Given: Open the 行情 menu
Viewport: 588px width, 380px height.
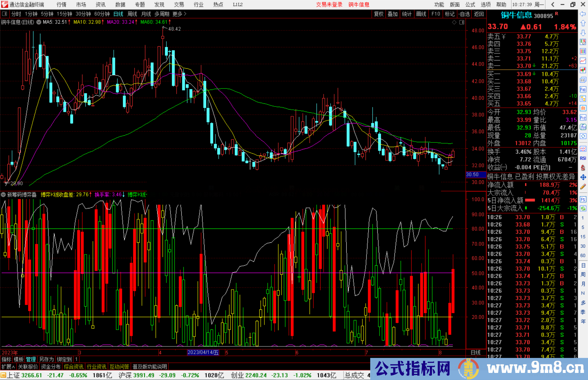Looking at the screenshot, I should (62, 4).
